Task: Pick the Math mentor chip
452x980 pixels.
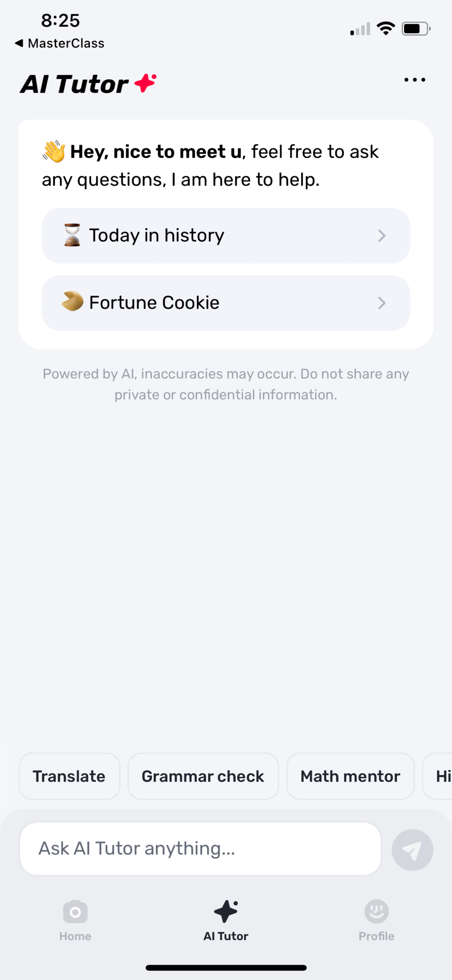Action: pos(350,776)
